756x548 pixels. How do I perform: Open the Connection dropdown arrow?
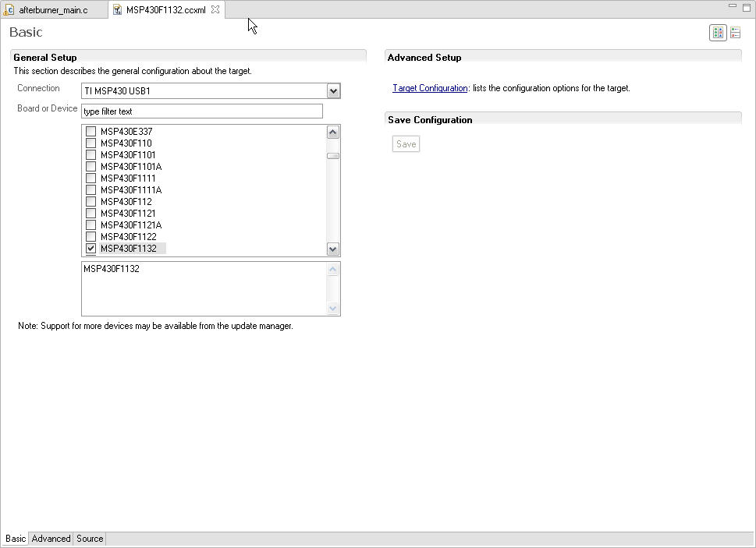pyautogui.click(x=333, y=91)
